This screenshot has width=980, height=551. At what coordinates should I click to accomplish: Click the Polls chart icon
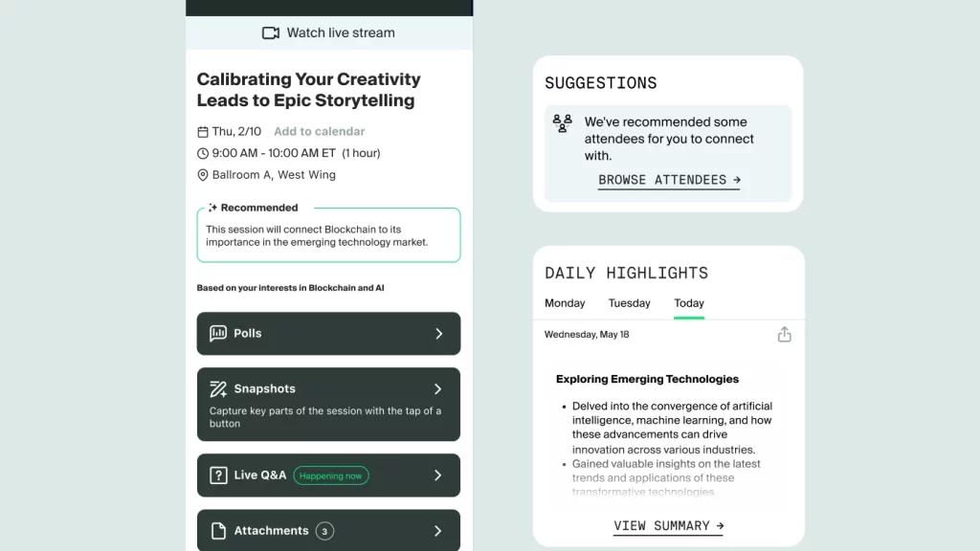point(218,333)
